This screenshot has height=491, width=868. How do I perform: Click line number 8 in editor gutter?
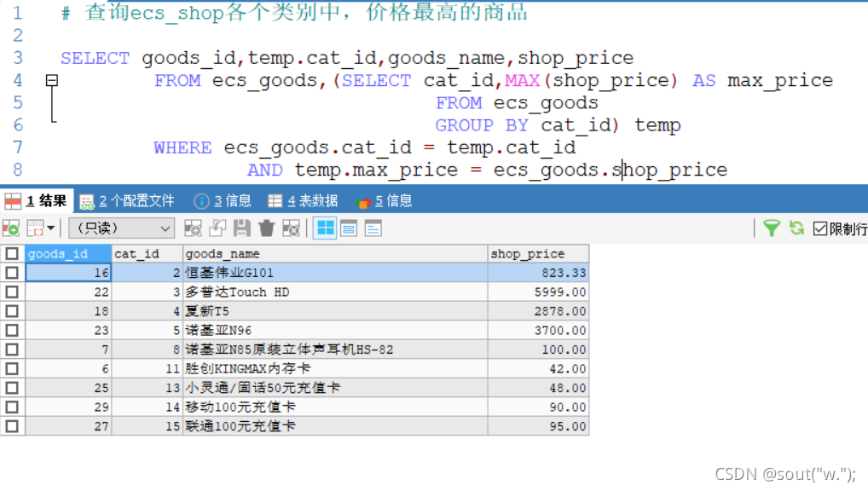18,170
